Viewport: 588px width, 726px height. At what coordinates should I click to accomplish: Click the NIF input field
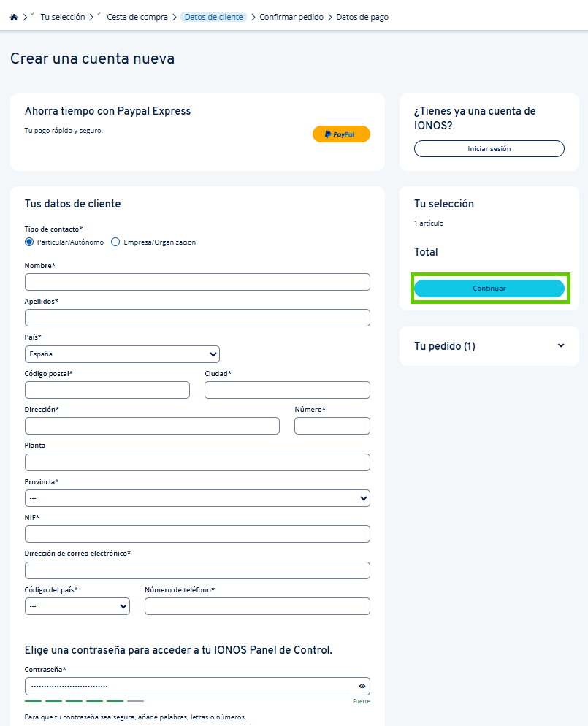pos(197,533)
